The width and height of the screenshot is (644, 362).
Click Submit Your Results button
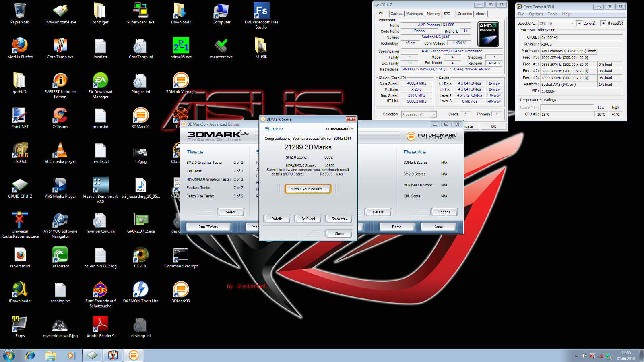pyautogui.click(x=308, y=189)
